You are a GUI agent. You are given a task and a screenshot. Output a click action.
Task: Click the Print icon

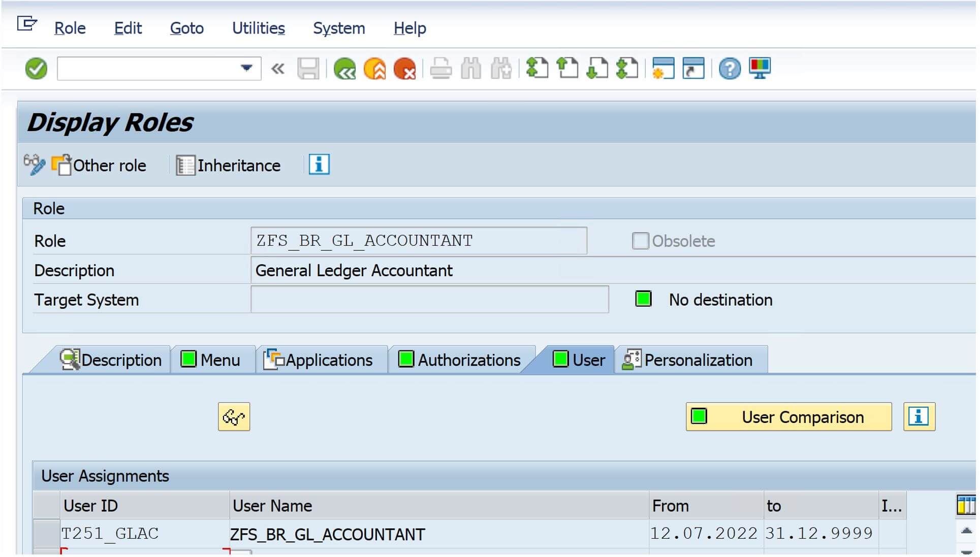click(x=439, y=69)
